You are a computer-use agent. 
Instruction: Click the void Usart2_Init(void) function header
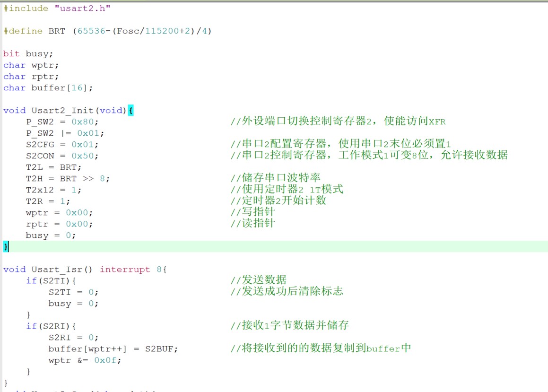pos(65,110)
